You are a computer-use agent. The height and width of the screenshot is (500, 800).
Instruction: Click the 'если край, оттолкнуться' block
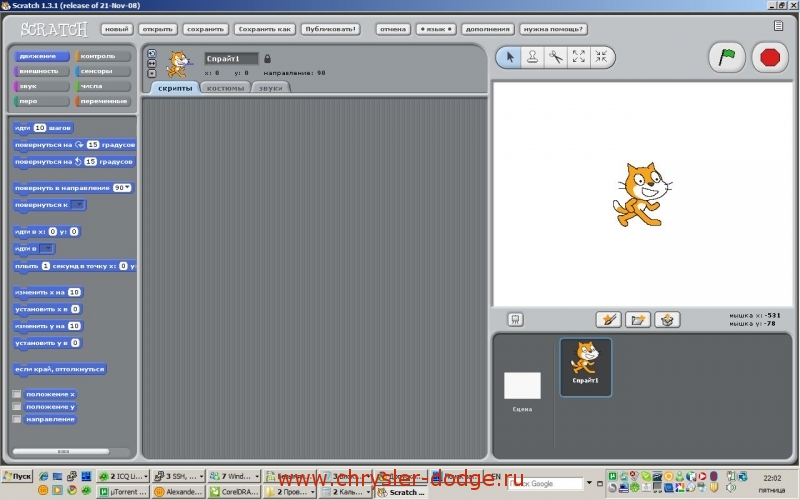coord(60,369)
